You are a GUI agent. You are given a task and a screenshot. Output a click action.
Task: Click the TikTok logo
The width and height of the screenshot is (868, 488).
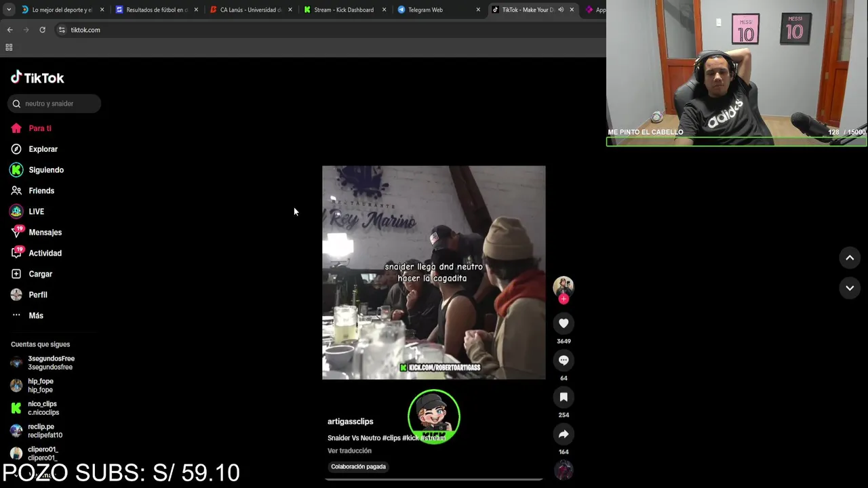(37, 78)
